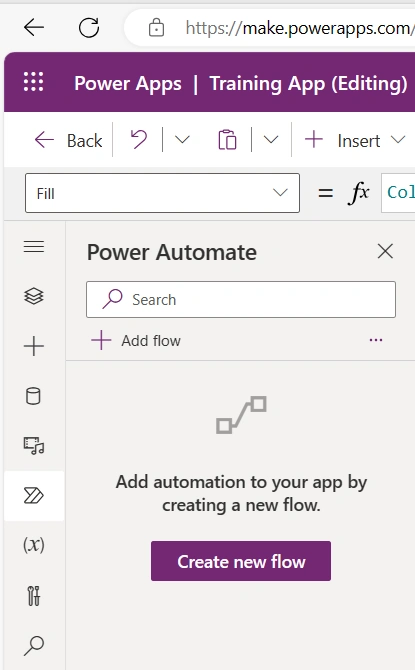415x670 pixels.
Task: Expand the undo options chevron
Action: pyautogui.click(x=182, y=140)
